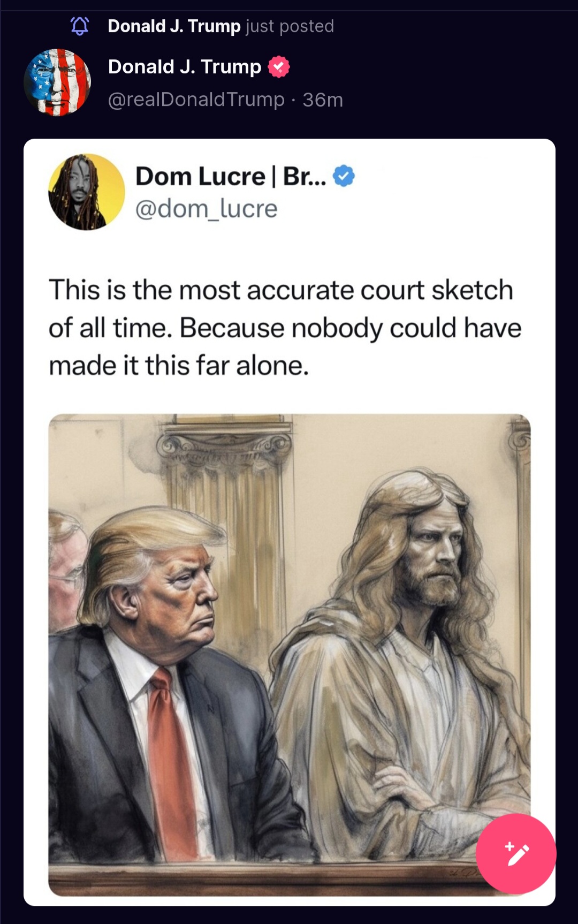Open the 'Dom Lucre | Br...' account name
The width and height of the screenshot is (578, 924).
[231, 176]
